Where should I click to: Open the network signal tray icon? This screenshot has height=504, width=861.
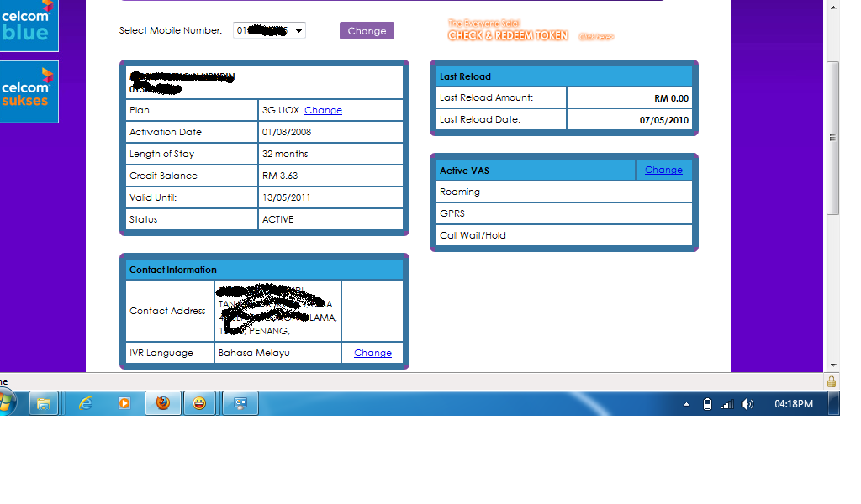[x=727, y=404]
